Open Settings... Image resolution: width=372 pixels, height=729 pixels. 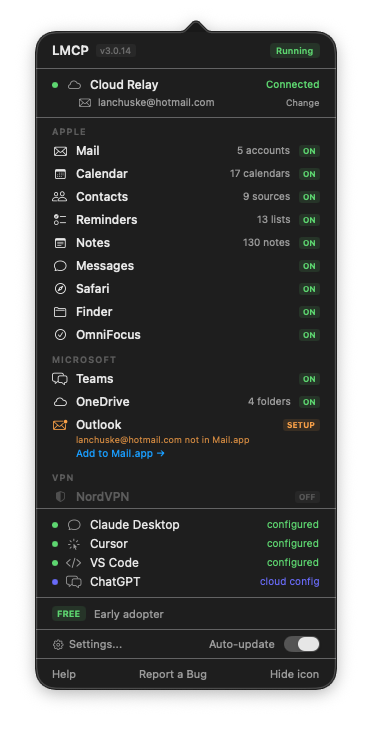pyautogui.click(x=87, y=645)
